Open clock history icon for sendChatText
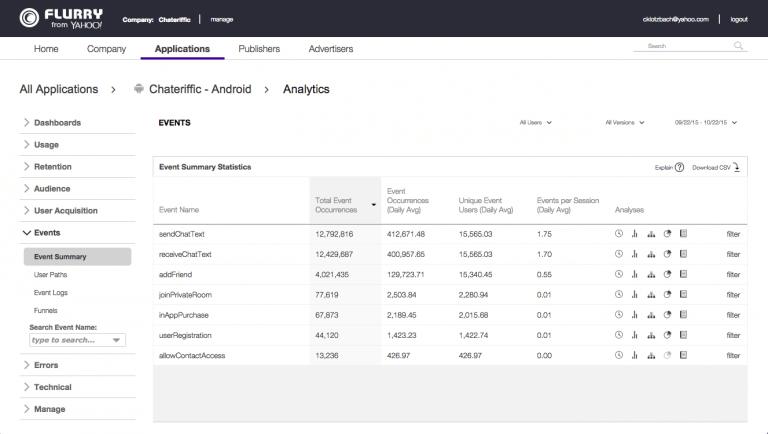768x434 pixels. [619, 233]
